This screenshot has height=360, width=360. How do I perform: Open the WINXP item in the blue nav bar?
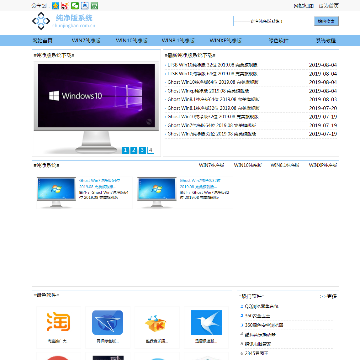coord(225,41)
